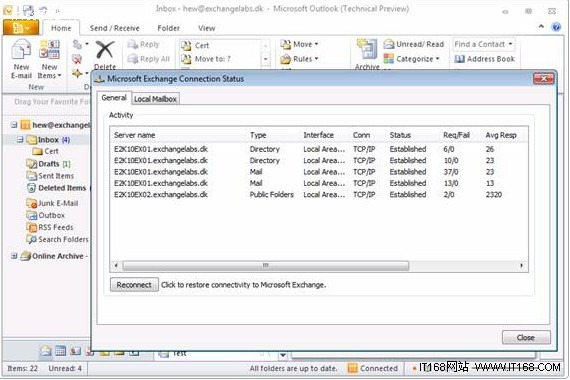Switch to the Home ribbon tab
Viewport: 570px width, 380px height.
61,28
